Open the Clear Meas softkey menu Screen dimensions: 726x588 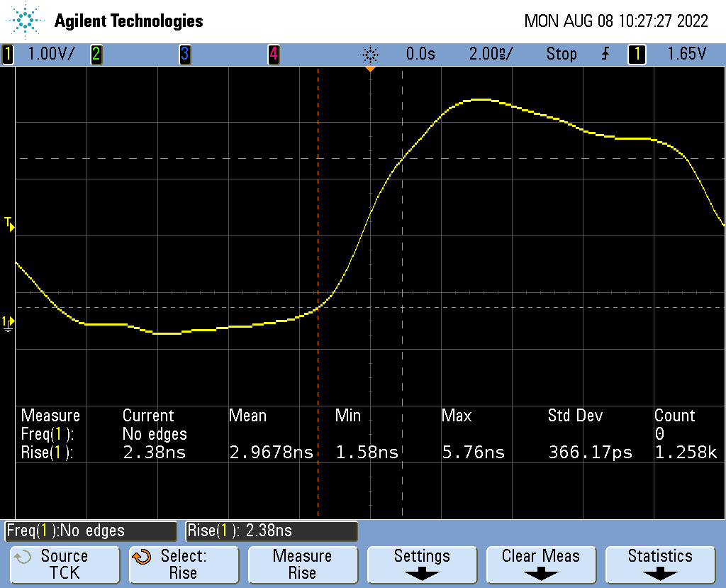(541, 564)
